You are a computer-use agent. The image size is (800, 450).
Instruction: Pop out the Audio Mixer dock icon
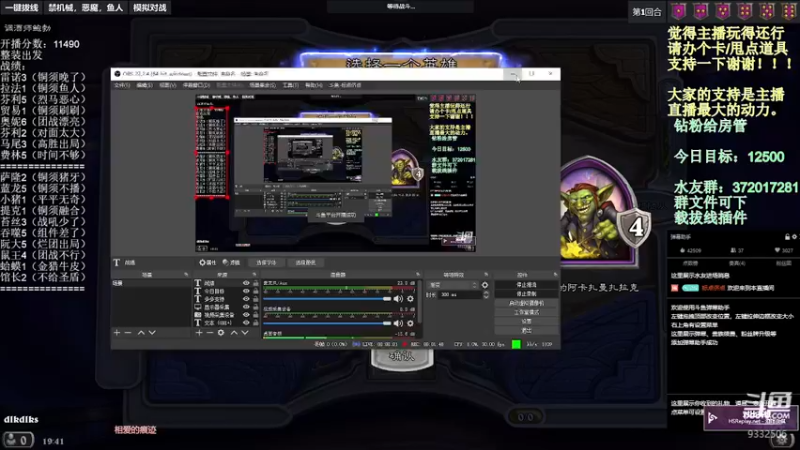(418, 275)
